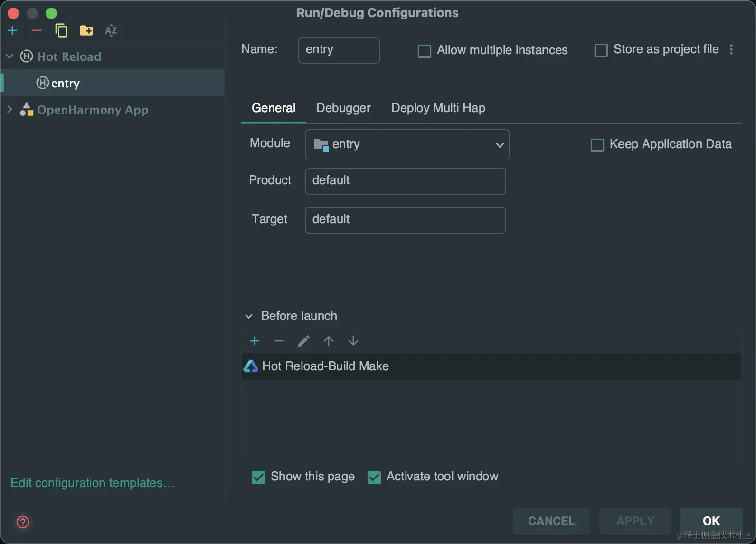This screenshot has height=544, width=756.
Task: Collapse the Hot Reload group
Action: pyautogui.click(x=9, y=56)
